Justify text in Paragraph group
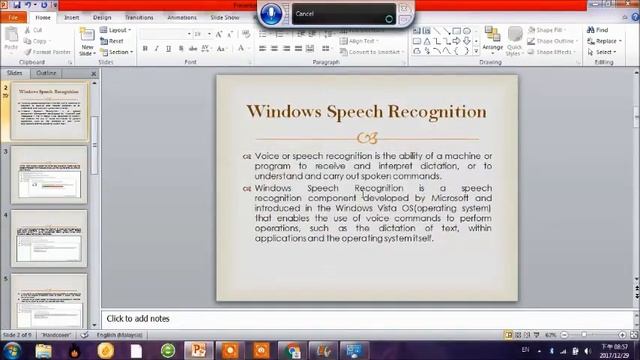This screenshot has height=360, width=640. coord(298,49)
